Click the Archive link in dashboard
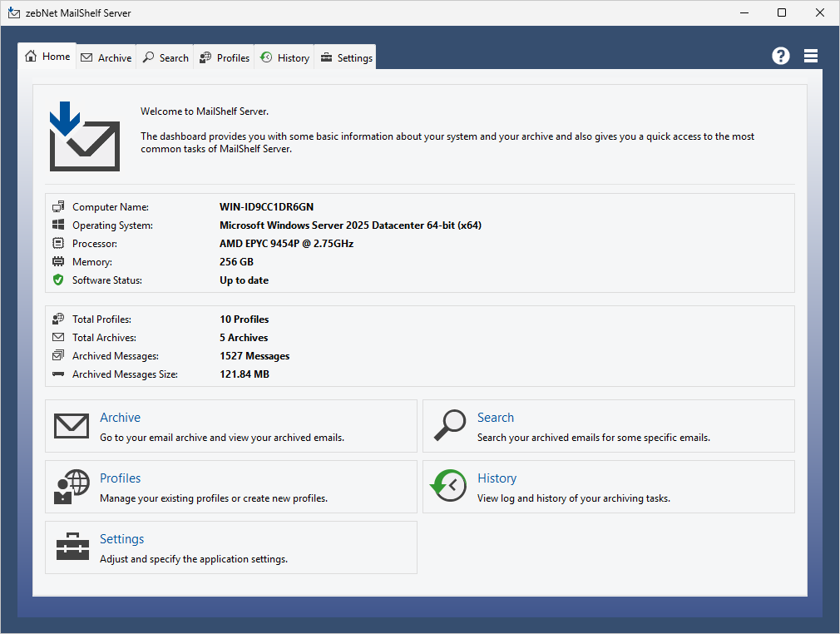Image resolution: width=840 pixels, height=634 pixels. pos(120,418)
